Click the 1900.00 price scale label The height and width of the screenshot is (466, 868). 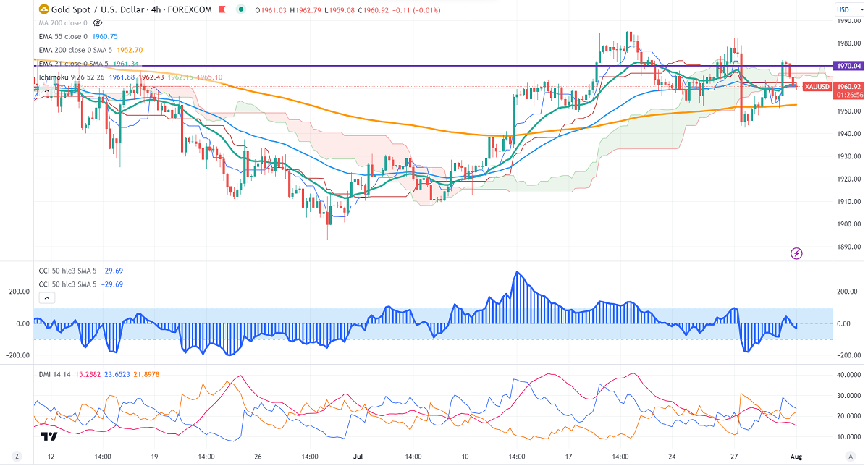pos(849,224)
